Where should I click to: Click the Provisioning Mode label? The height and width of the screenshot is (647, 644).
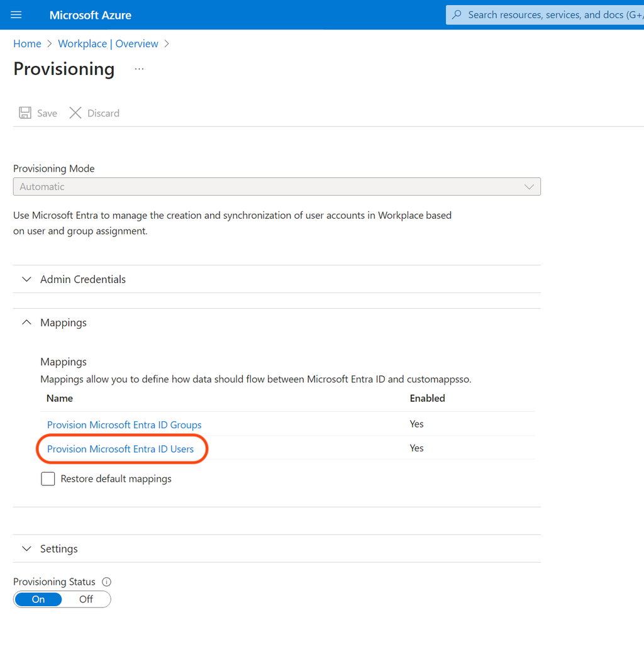pos(53,169)
